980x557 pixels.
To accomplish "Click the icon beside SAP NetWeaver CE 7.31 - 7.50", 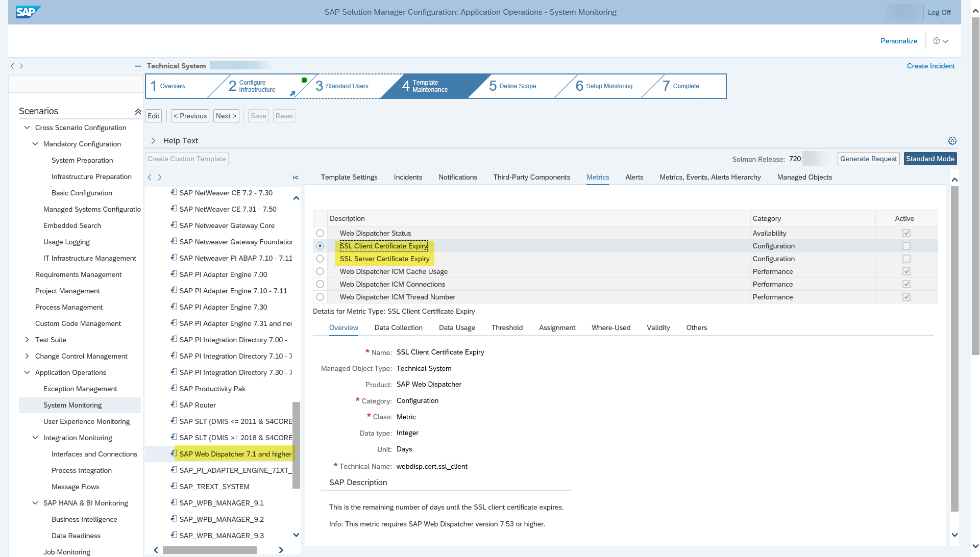I will (x=174, y=209).
